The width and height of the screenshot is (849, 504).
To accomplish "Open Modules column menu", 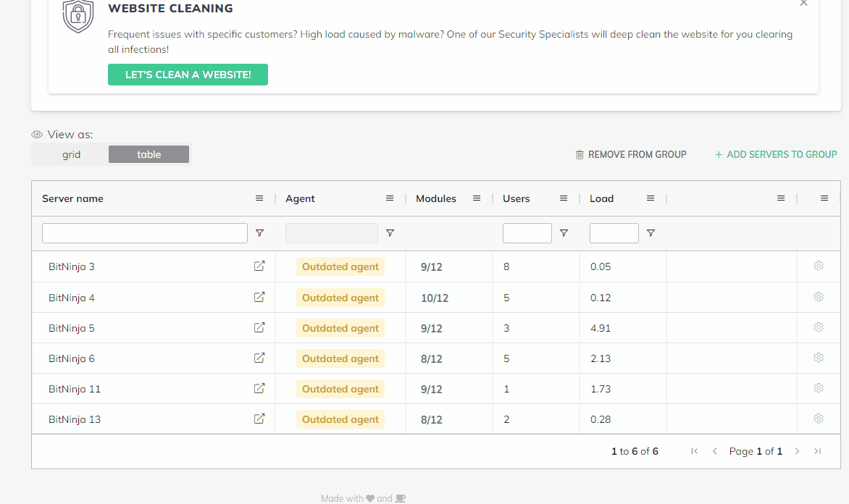I will pos(477,198).
